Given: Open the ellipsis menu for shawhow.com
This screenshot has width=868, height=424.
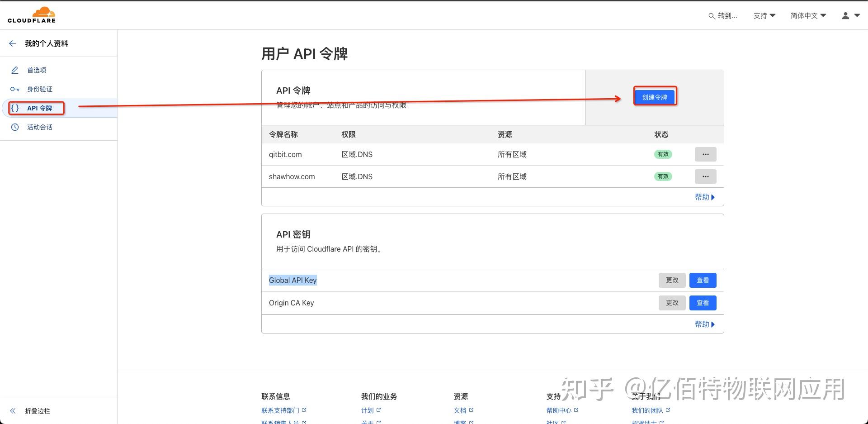Looking at the screenshot, I should click(705, 176).
